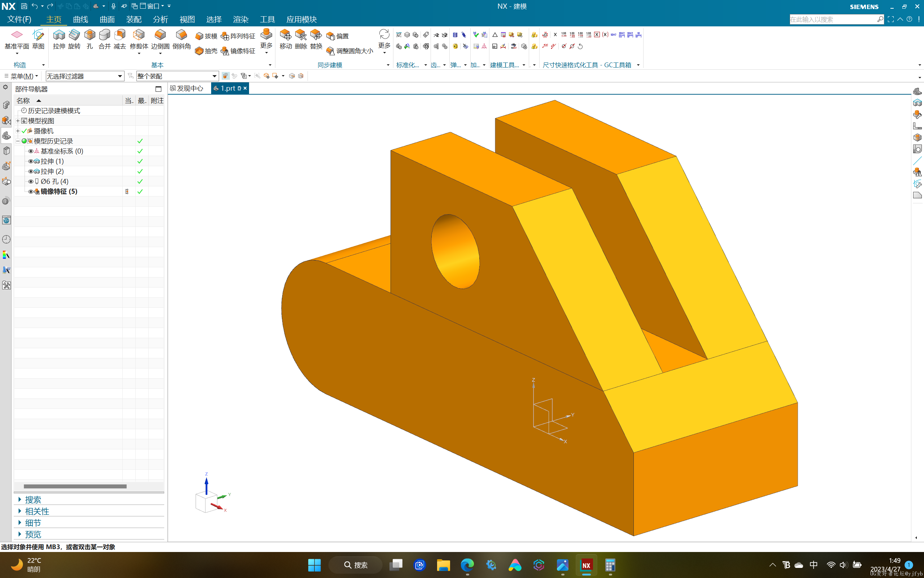The height and width of the screenshot is (578, 924).
Task: Click the taskbar 搜索 box
Action: (356, 565)
